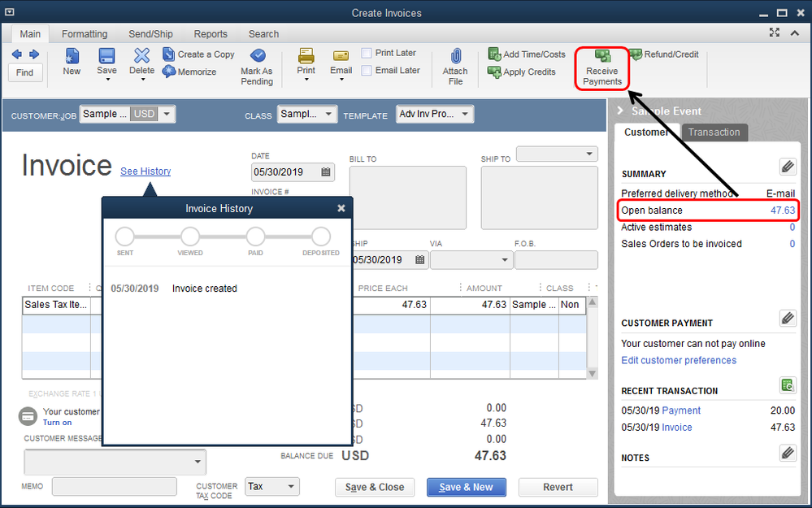The image size is (812, 508).
Task: Click in the Bill To address box
Action: (408, 198)
